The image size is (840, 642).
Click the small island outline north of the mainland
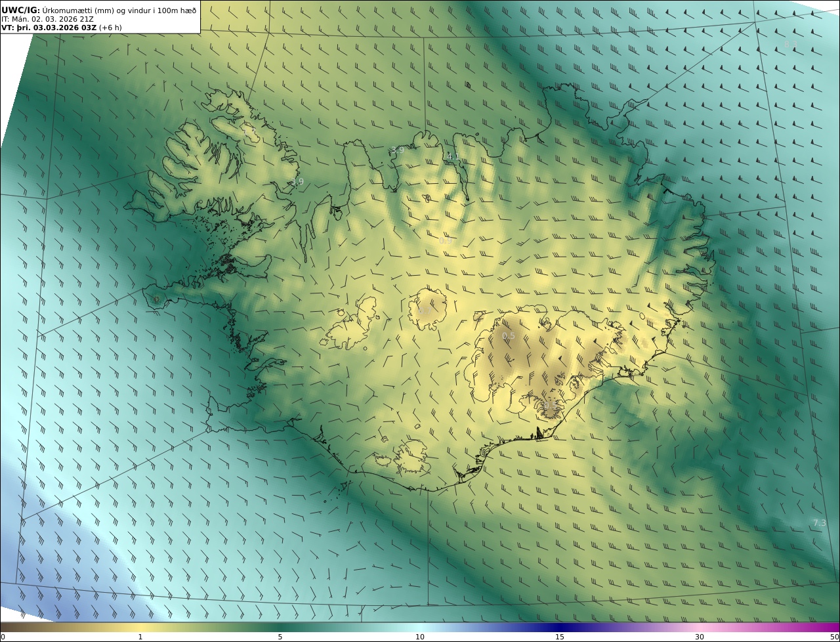468,85
